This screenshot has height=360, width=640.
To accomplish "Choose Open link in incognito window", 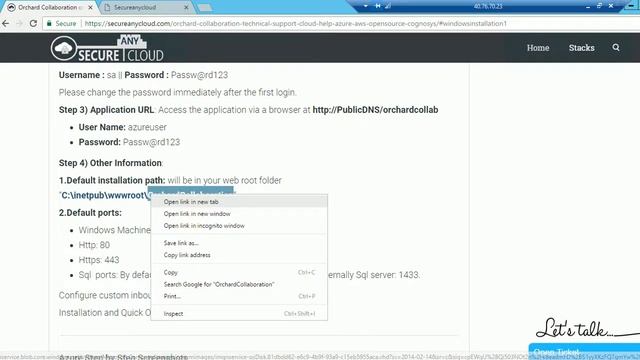I will (239, 225).
